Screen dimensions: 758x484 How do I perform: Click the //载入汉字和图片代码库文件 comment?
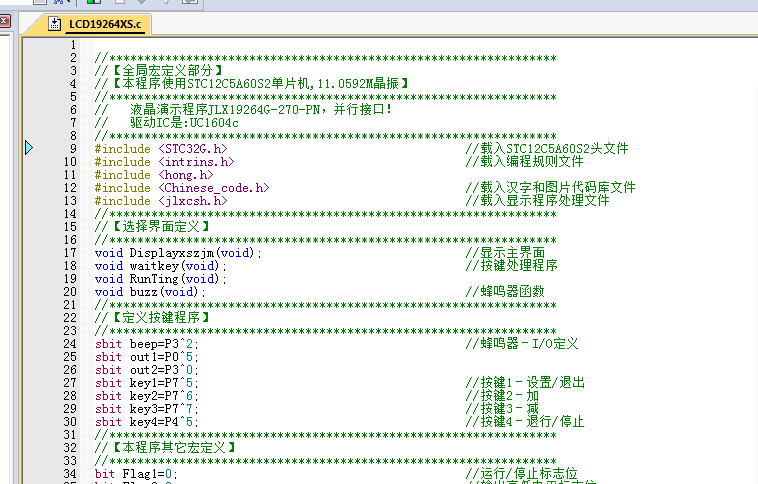[551, 188]
